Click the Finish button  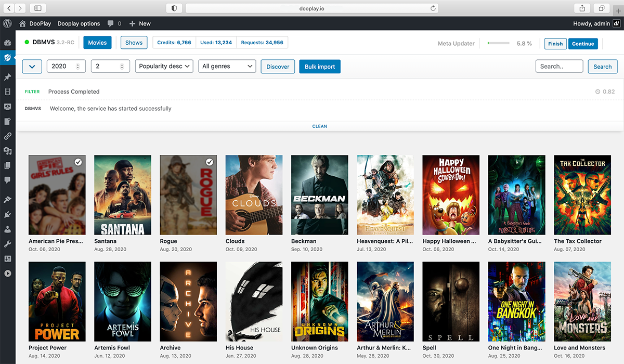click(555, 44)
